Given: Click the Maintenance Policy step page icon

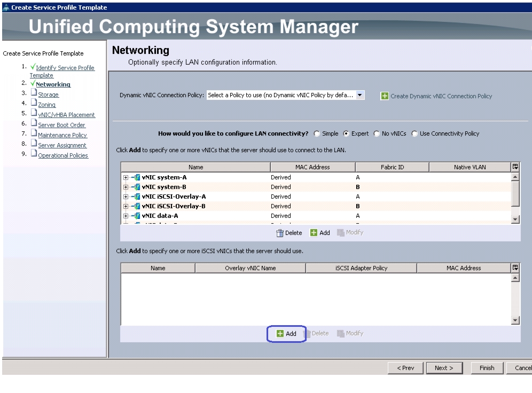Looking at the screenshot, I should [34, 133].
